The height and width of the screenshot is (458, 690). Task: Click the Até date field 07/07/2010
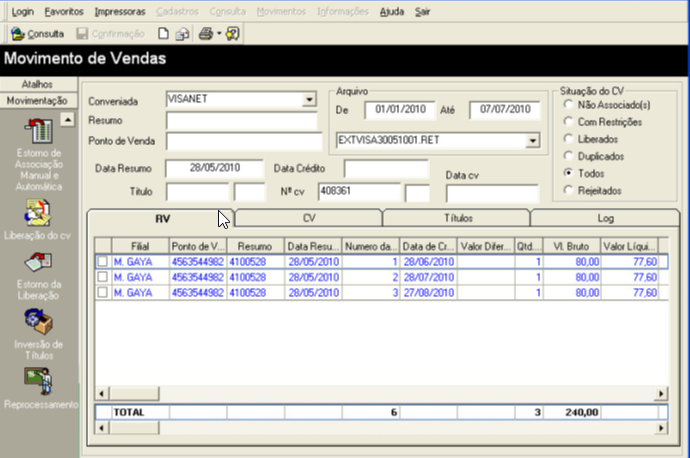(505, 110)
